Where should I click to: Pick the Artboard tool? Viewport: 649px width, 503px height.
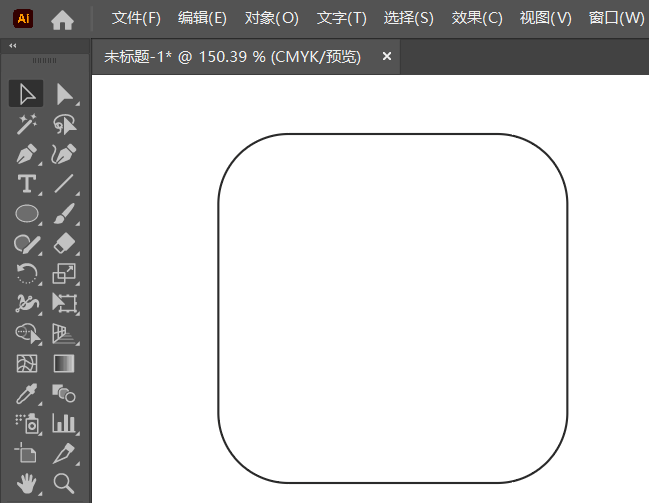click(26, 452)
